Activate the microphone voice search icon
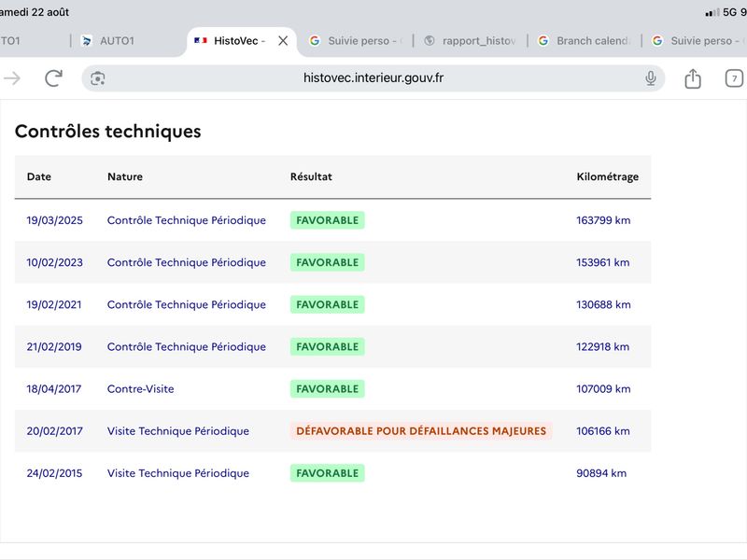This screenshot has height=560, width=747. 650,78
